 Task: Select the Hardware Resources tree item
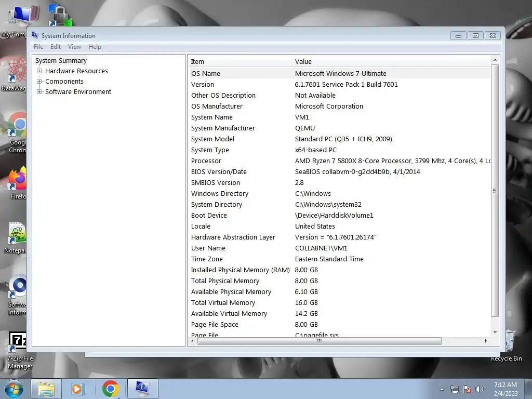76,71
